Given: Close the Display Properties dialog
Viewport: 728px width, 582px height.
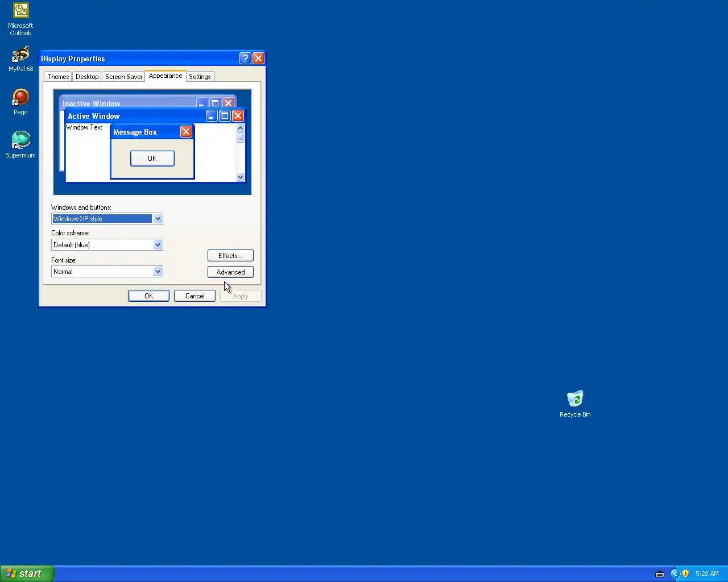Looking at the screenshot, I should click(x=258, y=59).
